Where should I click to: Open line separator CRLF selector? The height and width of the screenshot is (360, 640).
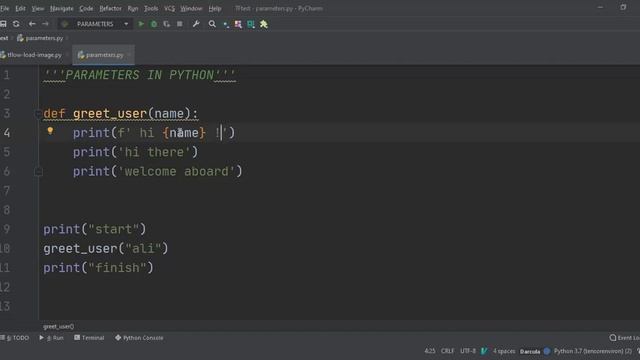point(447,351)
